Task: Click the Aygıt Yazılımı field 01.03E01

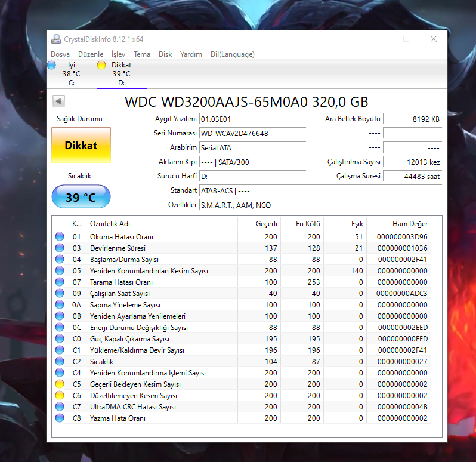Action: pyautogui.click(x=252, y=119)
